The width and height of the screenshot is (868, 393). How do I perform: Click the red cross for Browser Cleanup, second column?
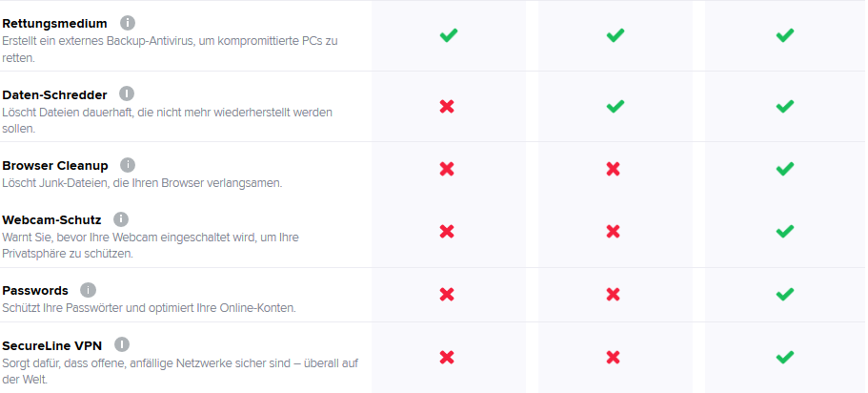(x=614, y=169)
